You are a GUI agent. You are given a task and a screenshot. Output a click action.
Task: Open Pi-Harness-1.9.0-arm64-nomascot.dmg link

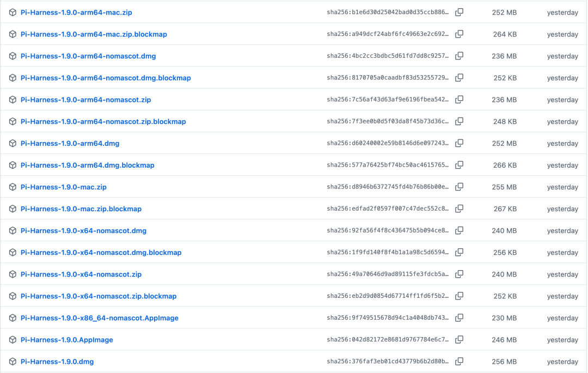pos(88,56)
